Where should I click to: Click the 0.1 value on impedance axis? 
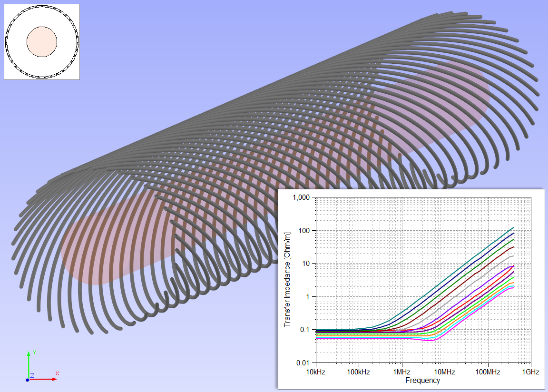pyautogui.click(x=307, y=330)
